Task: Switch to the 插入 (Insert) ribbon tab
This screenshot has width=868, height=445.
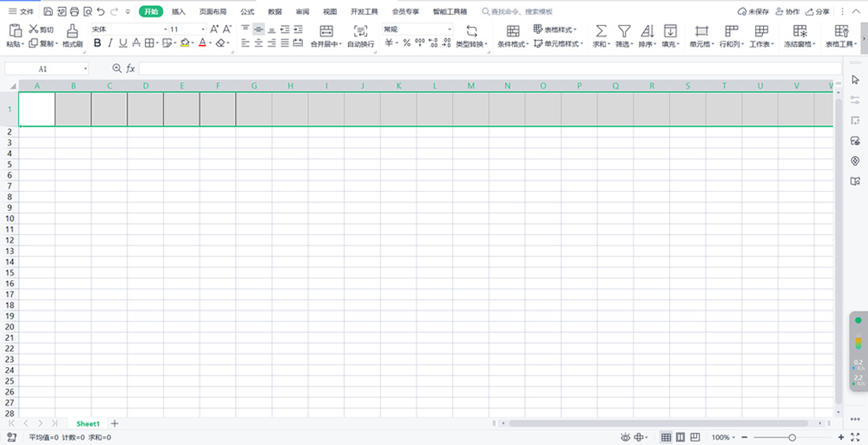Action: [179, 12]
